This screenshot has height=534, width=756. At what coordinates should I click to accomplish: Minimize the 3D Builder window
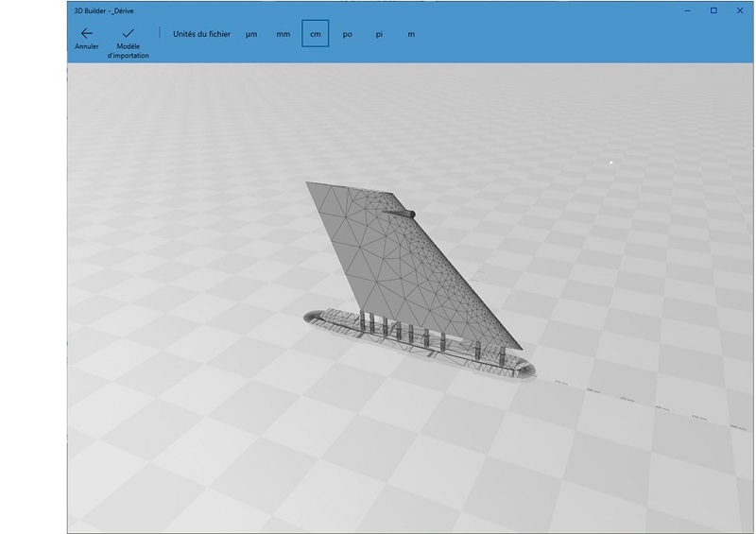(688, 10)
